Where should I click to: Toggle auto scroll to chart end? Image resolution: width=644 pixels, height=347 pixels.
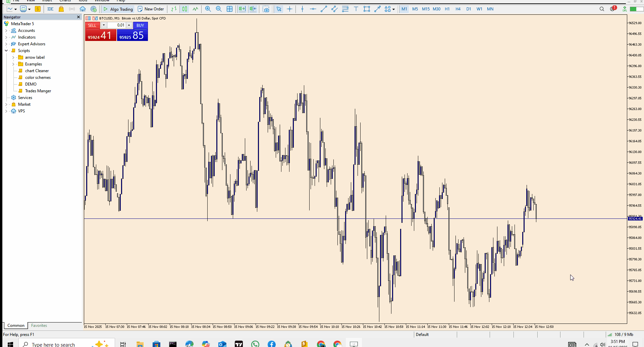tap(241, 9)
